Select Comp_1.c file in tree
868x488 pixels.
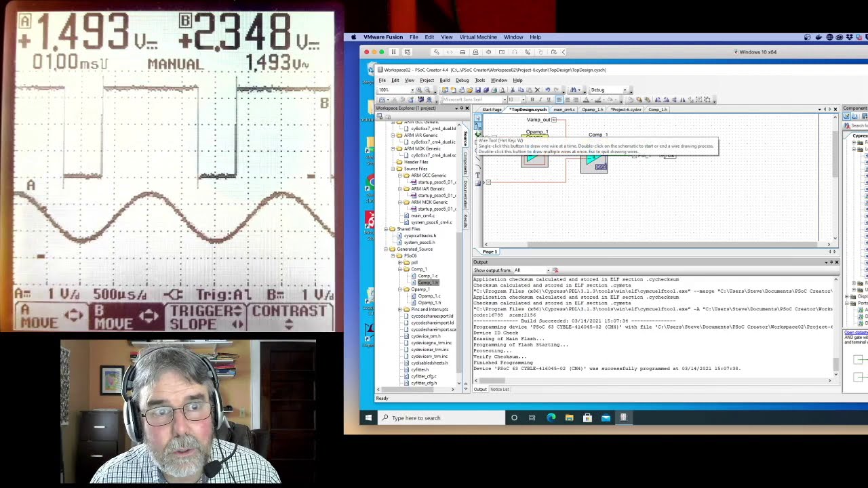click(428, 276)
